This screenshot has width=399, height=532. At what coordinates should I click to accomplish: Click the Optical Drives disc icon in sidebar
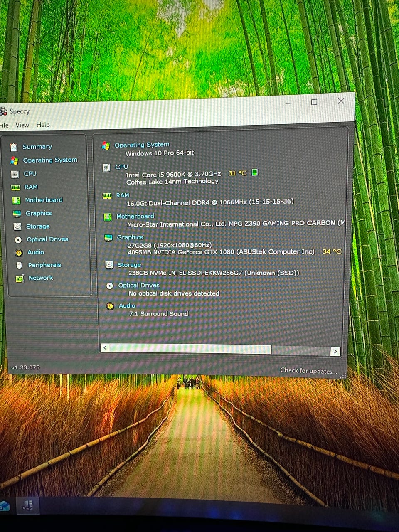18,240
